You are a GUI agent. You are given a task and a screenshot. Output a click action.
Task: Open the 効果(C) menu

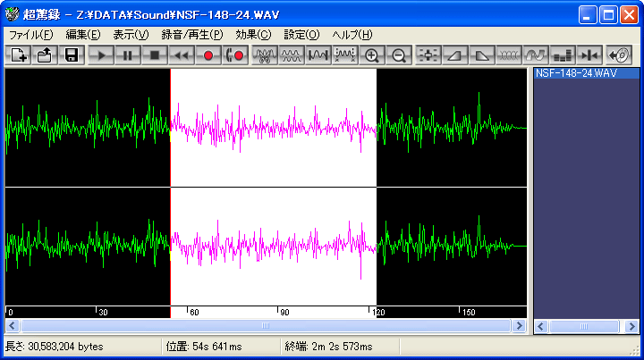click(x=253, y=35)
